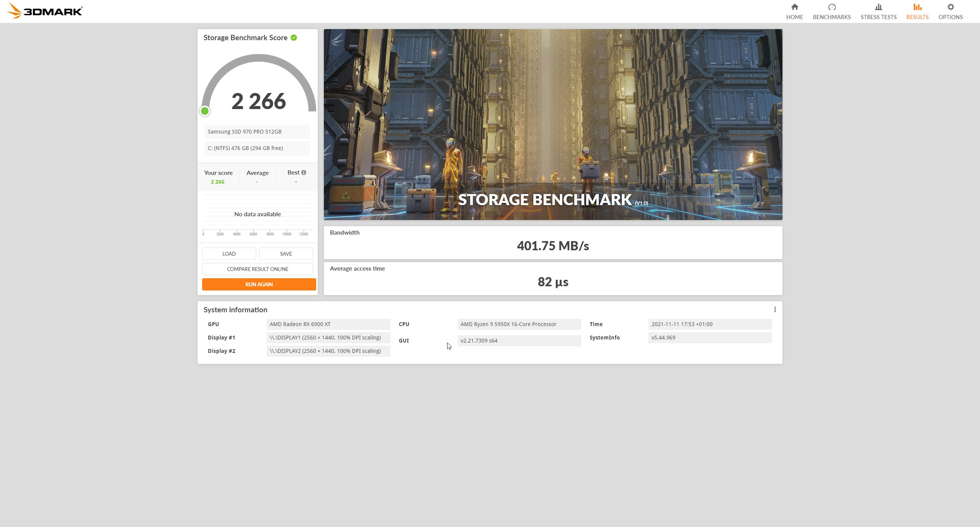Click the SAVE button

pos(286,253)
